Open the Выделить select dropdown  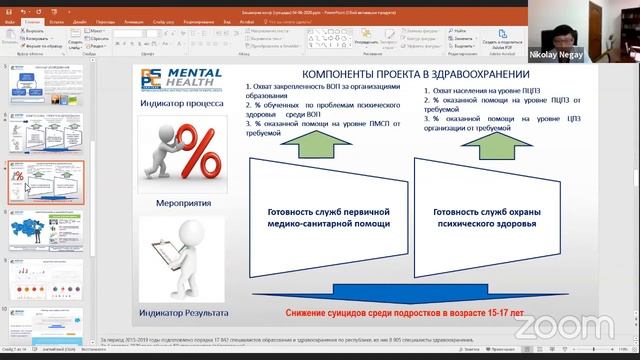pyautogui.click(x=462, y=46)
